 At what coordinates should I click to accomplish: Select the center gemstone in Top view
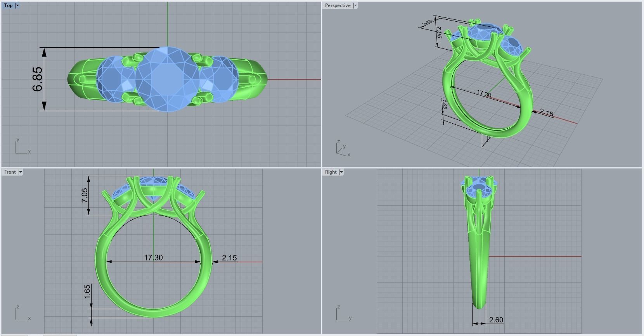click(168, 79)
